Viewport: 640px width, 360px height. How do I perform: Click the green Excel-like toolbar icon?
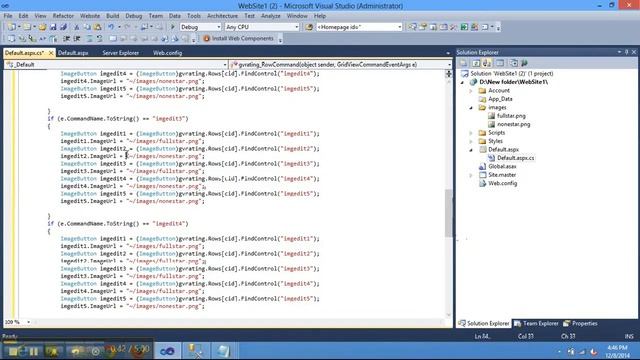coord(464,27)
